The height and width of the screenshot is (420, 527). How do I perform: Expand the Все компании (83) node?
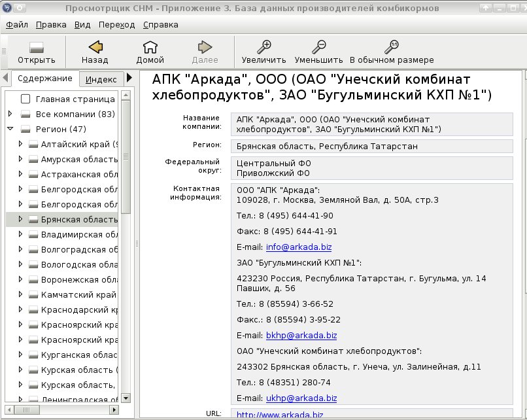pos(10,114)
